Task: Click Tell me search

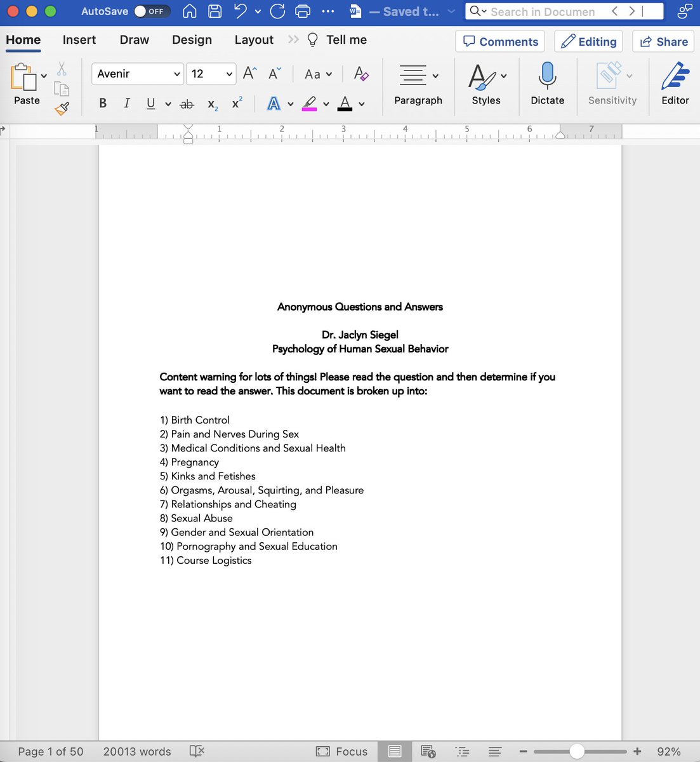Action: (337, 40)
